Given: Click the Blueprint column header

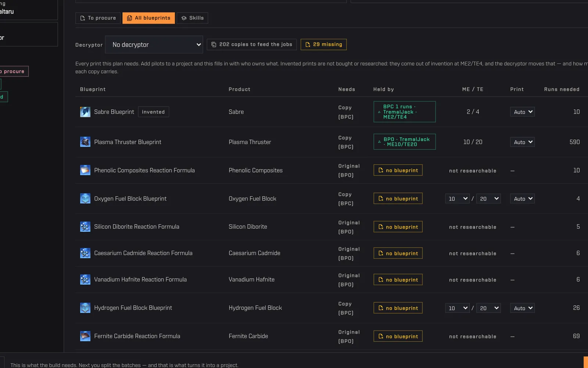Looking at the screenshot, I should (x=93, y=89).
